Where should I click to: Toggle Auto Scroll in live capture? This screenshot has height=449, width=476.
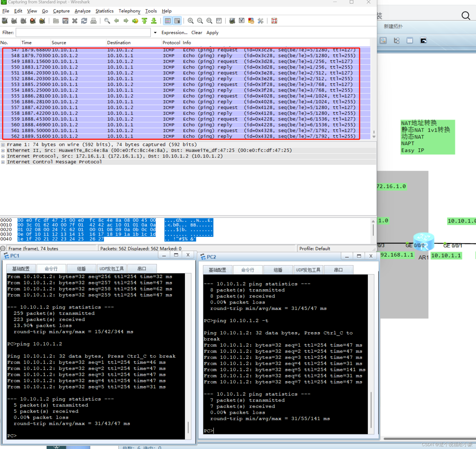pos(177,21)
